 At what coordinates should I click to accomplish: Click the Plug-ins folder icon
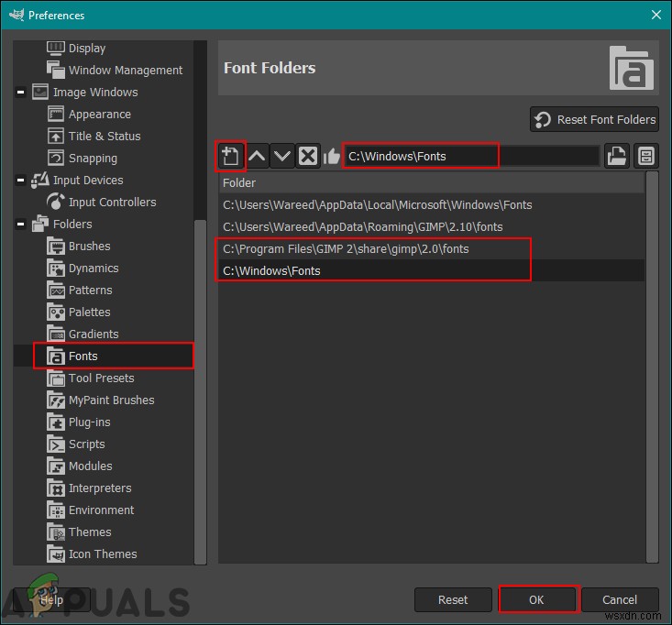[x=56, y=422]
